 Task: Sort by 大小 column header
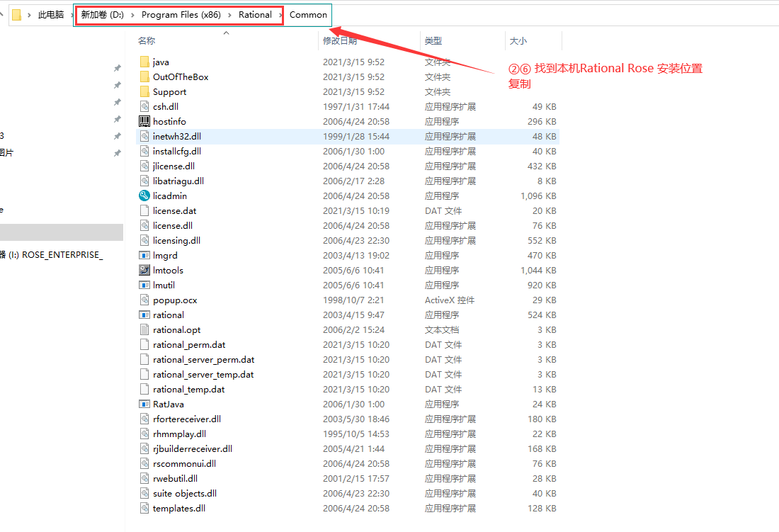point(518,40)
